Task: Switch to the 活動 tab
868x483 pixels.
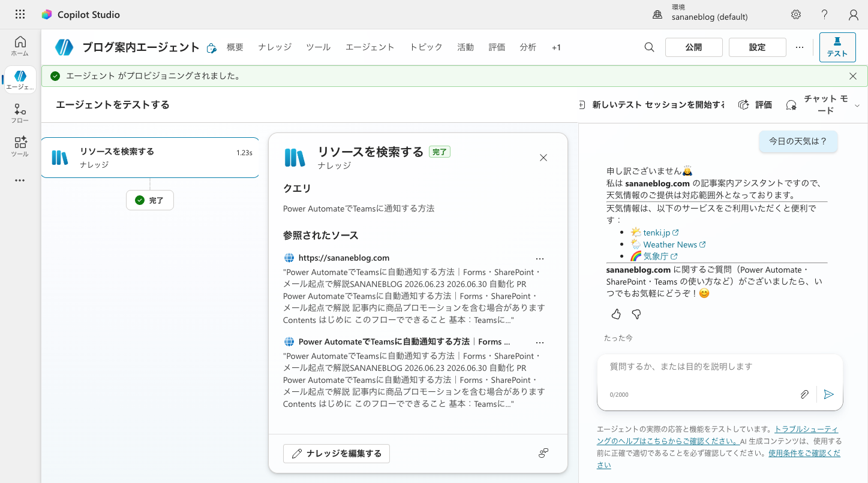Action: [x=465, y=47]
